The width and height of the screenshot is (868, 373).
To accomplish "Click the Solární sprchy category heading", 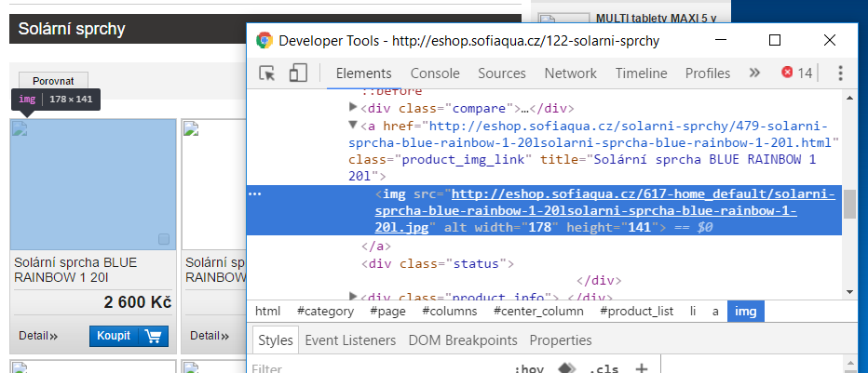I will (72, 29).
